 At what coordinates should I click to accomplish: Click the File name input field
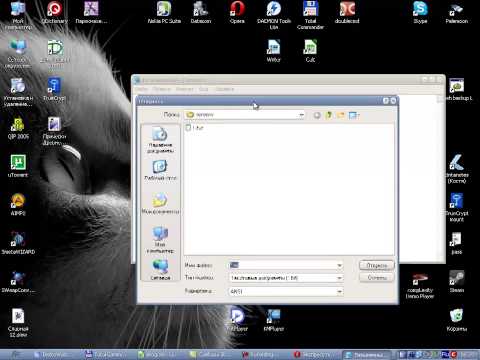pyautogui.click(x=283, y=265)
